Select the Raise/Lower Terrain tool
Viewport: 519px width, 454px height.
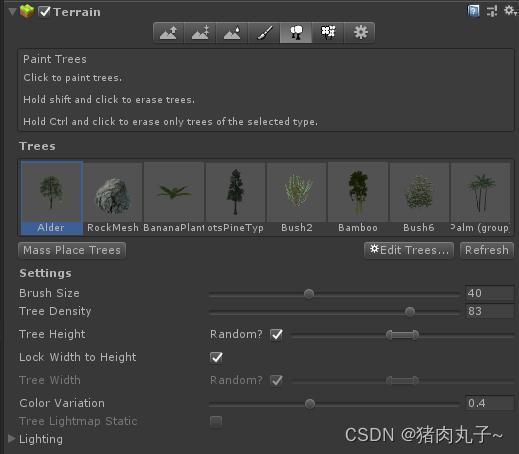(x=168, y=33)
